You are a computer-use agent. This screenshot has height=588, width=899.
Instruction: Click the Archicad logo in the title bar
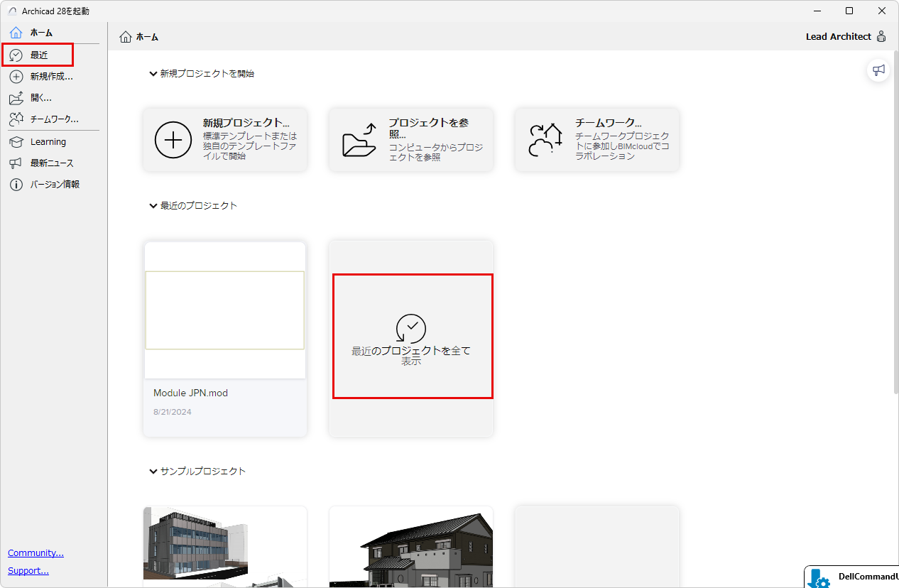(x=12, y=11)
